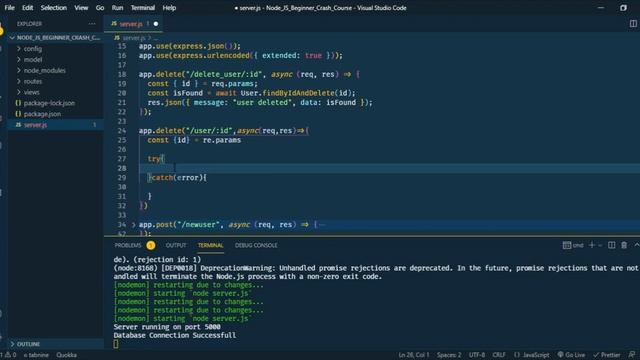Click the tabnine status bar item
The image size is (640, 360).
click(36, 355)
